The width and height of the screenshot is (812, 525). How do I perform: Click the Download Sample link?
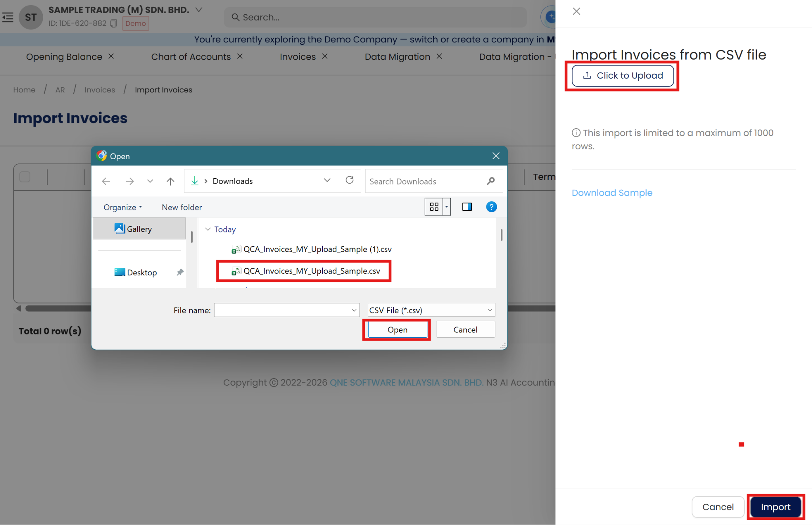point(612,193)
